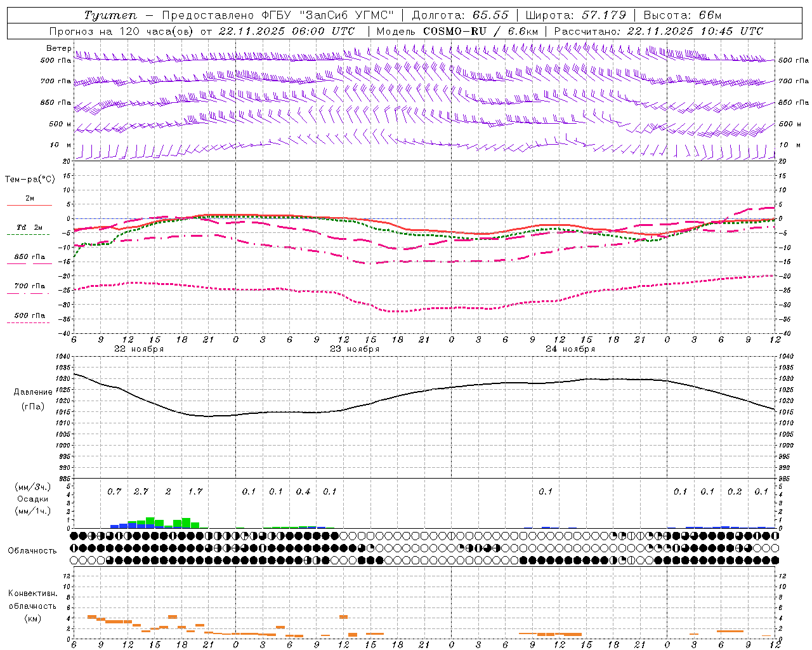The image size is (812, 650).
Task: Click the "(мм/1ч.)" hourly precipitation unit label
Action: pyautogui.click(x=33, y=511)
